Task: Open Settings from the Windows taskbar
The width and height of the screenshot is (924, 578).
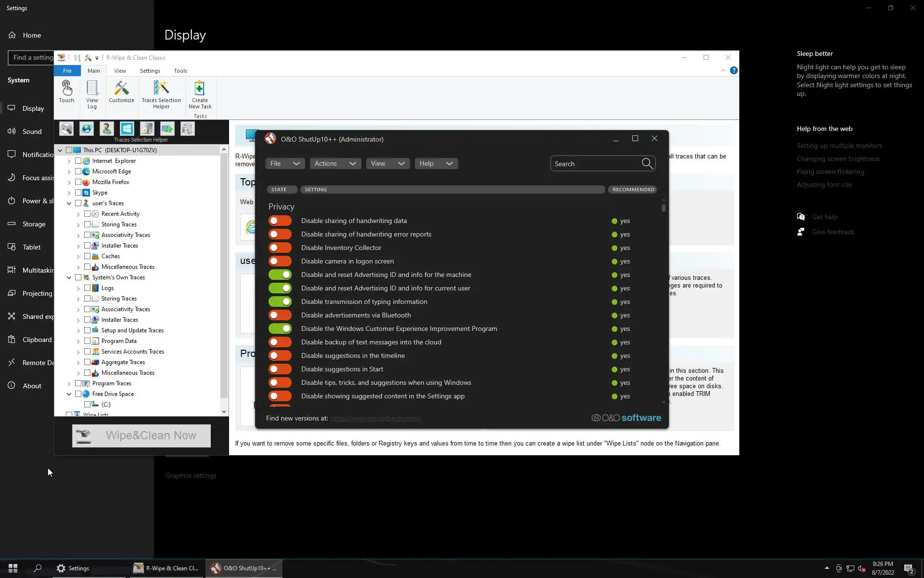Action: (x=73, y=568)
